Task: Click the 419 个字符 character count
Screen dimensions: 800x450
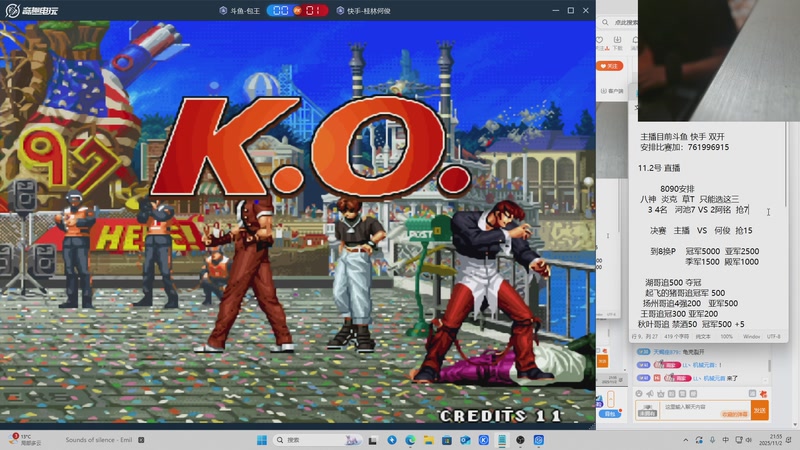Action: point(677,337)
